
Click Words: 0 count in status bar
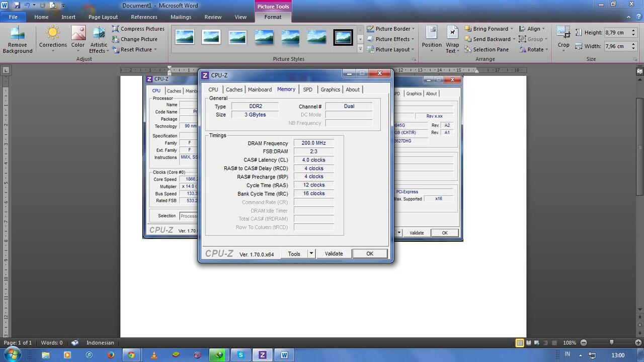pos(52,343)
